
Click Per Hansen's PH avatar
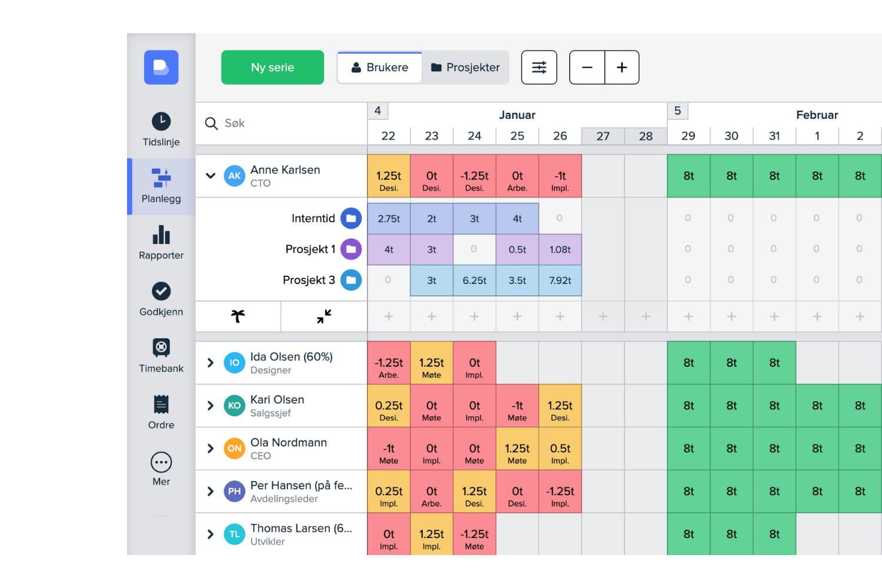[234, 492]
